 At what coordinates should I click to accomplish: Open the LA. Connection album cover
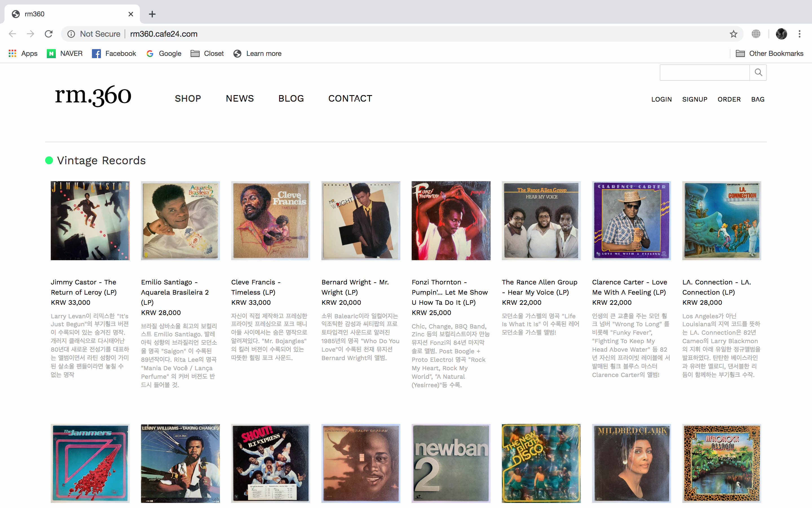pos(722,221)
